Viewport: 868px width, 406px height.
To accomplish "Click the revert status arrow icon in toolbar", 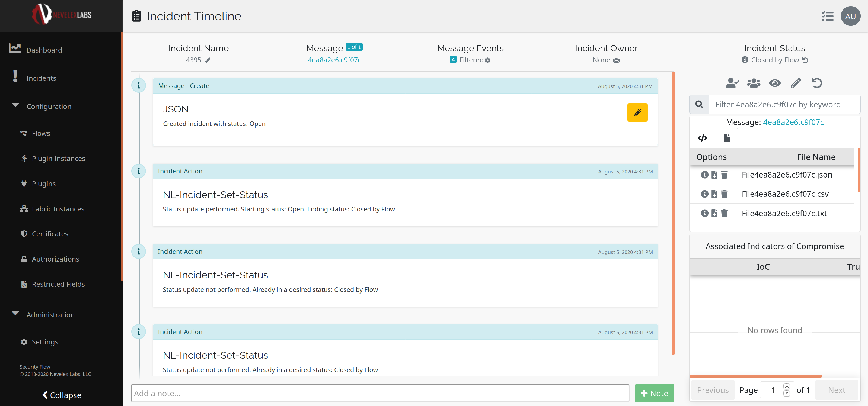I will coord(816,83).
